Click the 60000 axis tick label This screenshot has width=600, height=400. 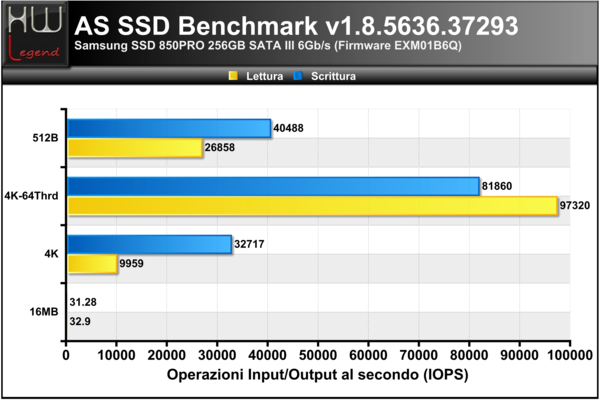[368, 356]
